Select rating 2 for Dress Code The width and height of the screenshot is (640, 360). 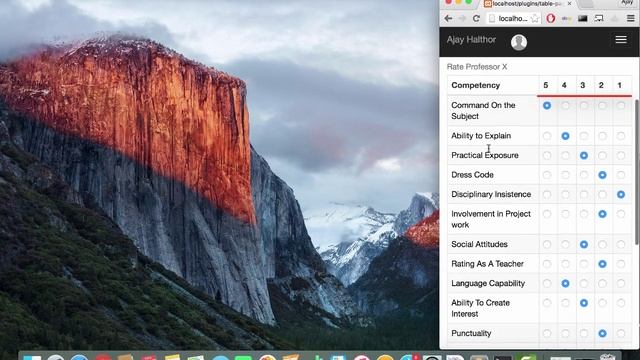click(602, 175)
